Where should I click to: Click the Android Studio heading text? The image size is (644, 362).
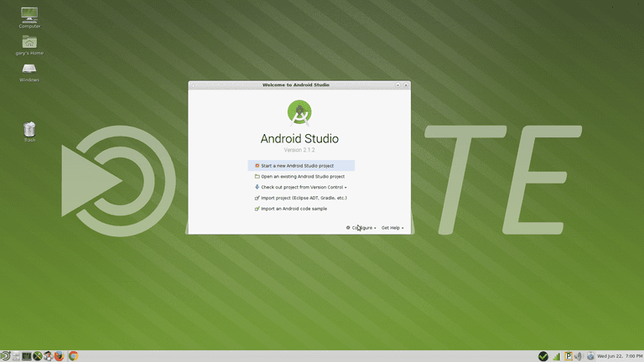(299, 138)
